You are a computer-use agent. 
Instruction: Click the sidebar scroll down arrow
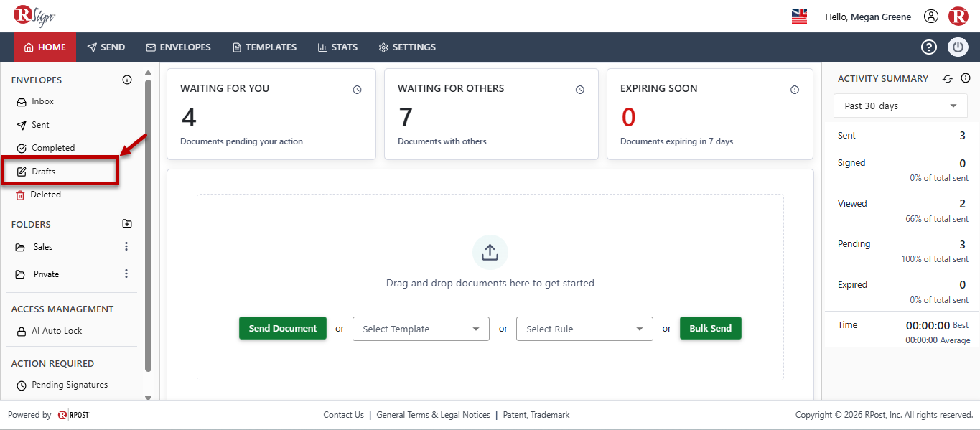coord(148,397)
